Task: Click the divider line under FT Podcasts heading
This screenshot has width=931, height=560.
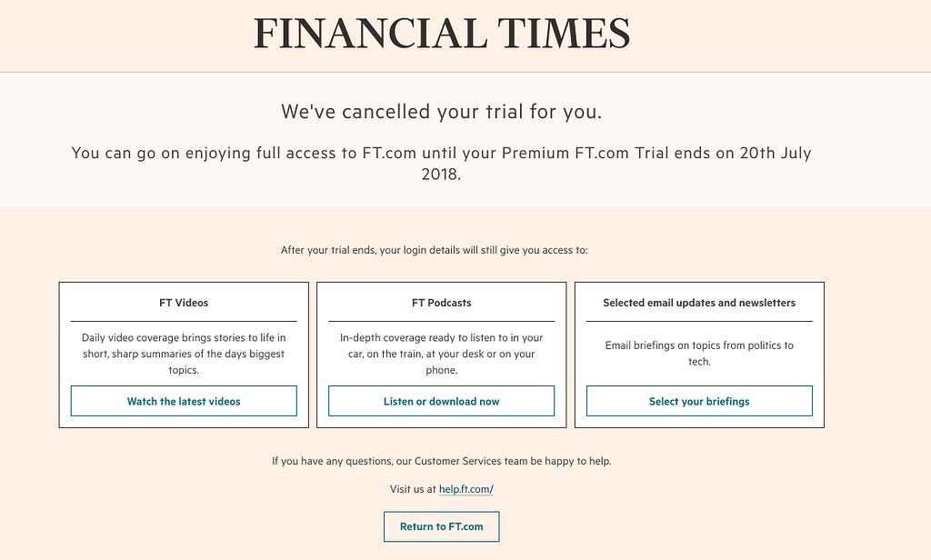Action: coord(441,321)
